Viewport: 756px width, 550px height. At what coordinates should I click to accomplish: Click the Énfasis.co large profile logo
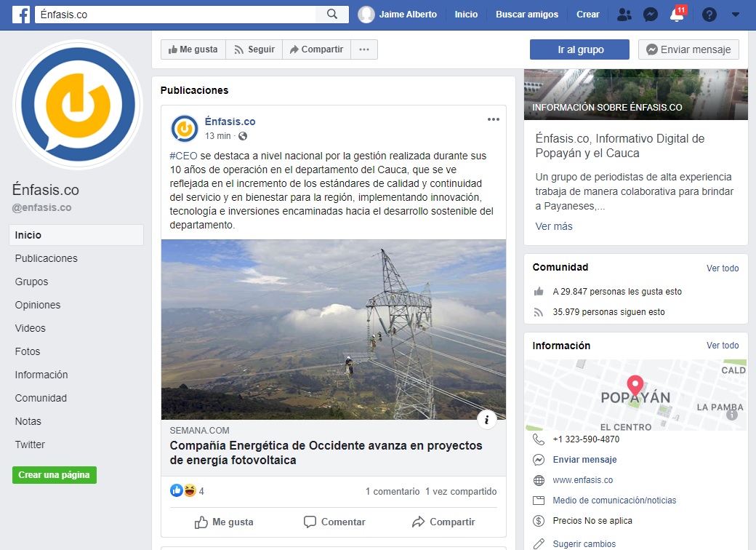pos(78,104)
